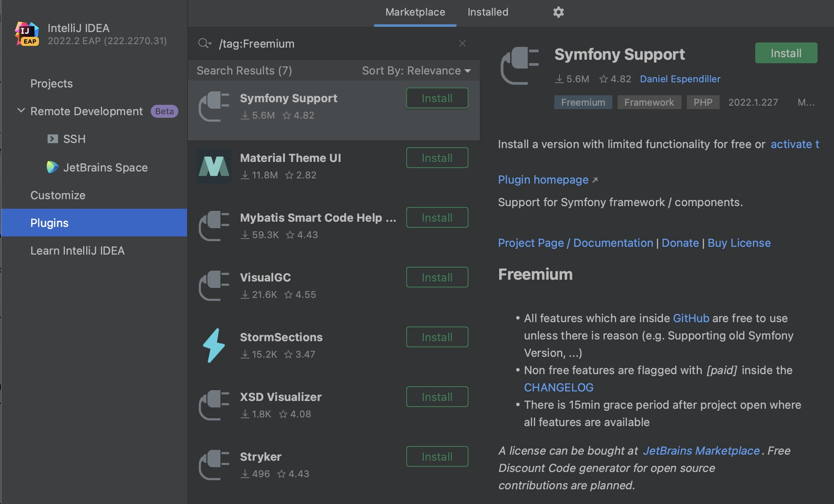Open Project Page / Documentation link
Screen dimensions: 834x504
575,243
